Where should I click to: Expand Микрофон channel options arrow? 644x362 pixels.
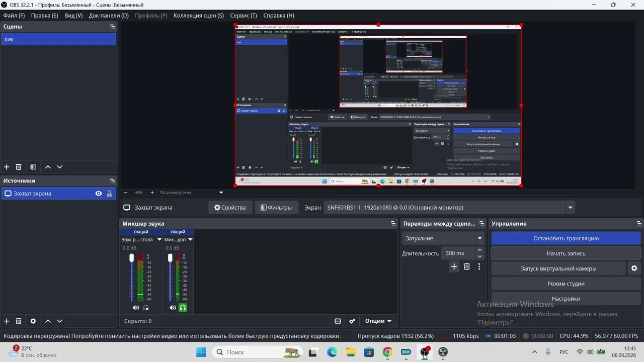coord(190,240)
